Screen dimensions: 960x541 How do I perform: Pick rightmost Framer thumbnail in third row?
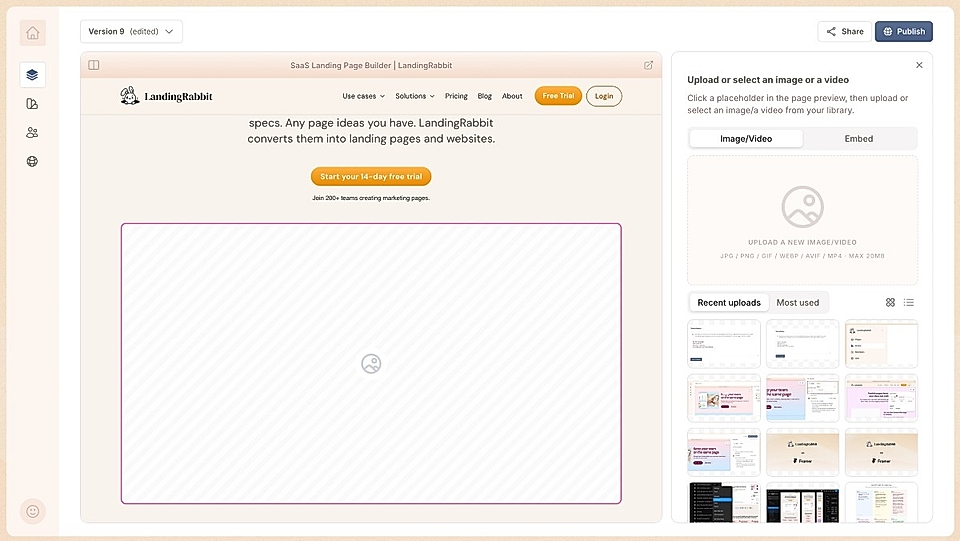[881, 452]
